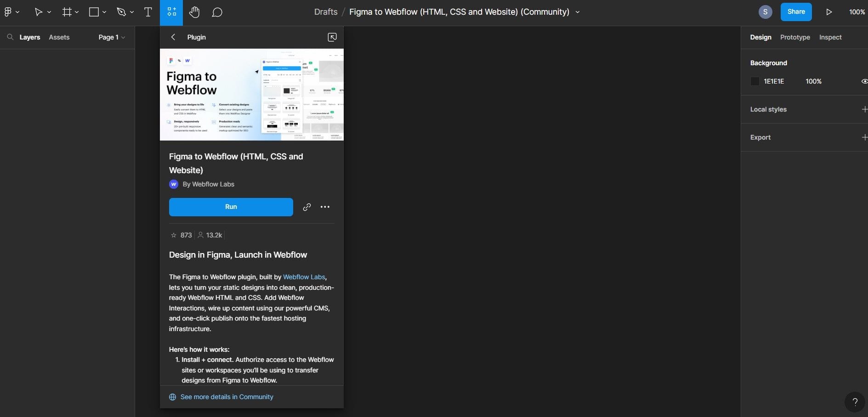
Task: Select the Rectangle shape tool
Action: pyautogui.click(x=94, y=12)
